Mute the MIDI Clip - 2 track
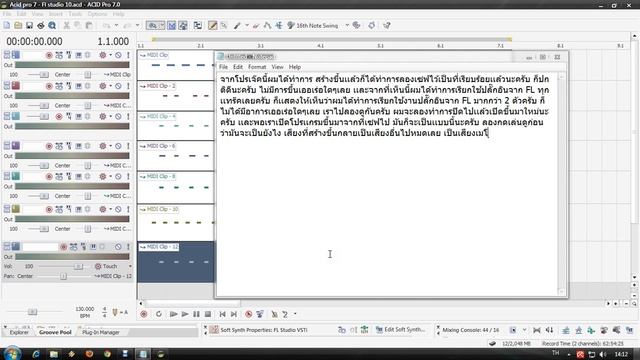The width and height of the screenshot is (640, 360). click(x=118, y=86)
